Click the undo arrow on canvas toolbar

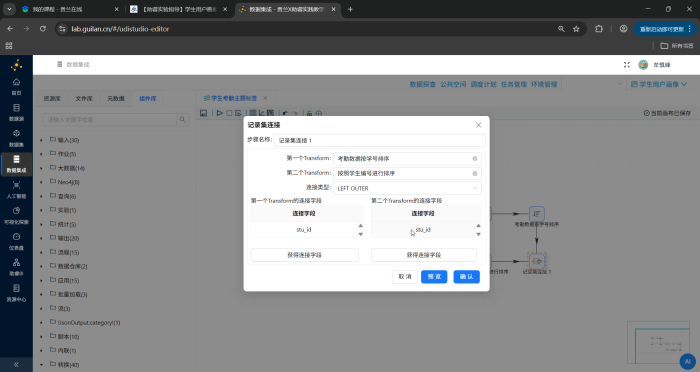click(x=285, y=113)
